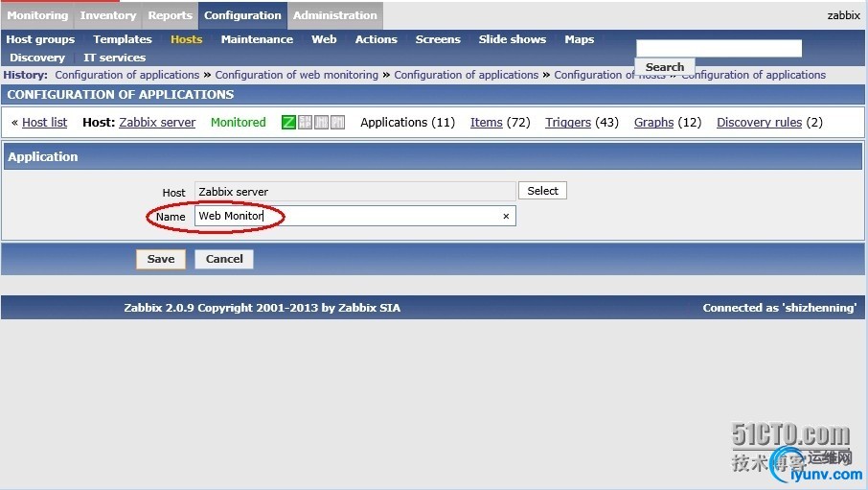Open the Maintenance section
The width and height of the screenshot is (868, 490).
[257, 39]
